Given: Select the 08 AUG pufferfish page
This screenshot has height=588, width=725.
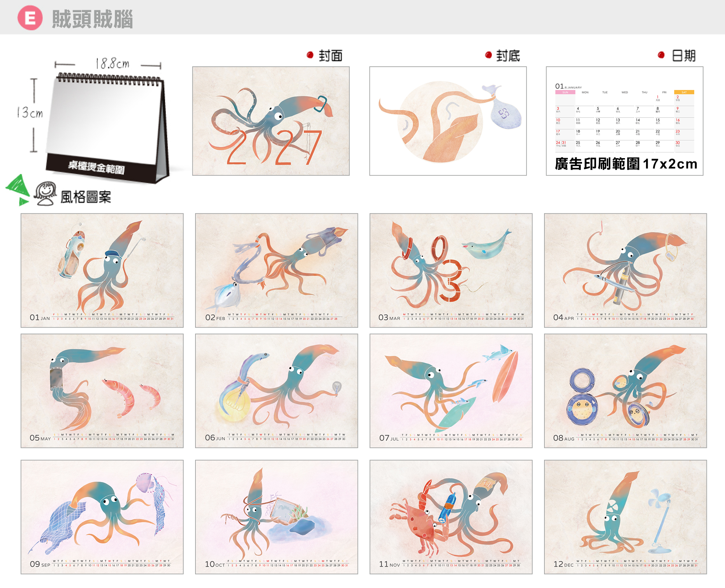Looking at the screenshot, I should (625, 391).
